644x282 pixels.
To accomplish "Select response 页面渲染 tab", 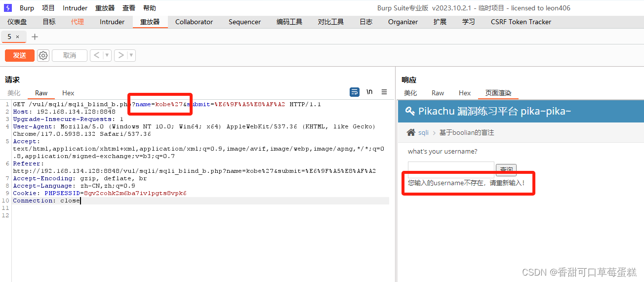I will point(498,93).
